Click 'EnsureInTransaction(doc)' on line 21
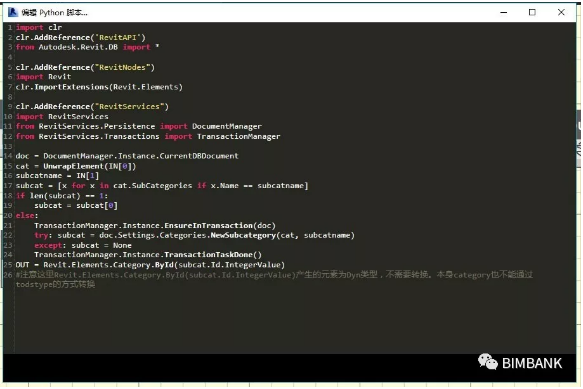Screen dimensions: 583x389 click(220, 226)
